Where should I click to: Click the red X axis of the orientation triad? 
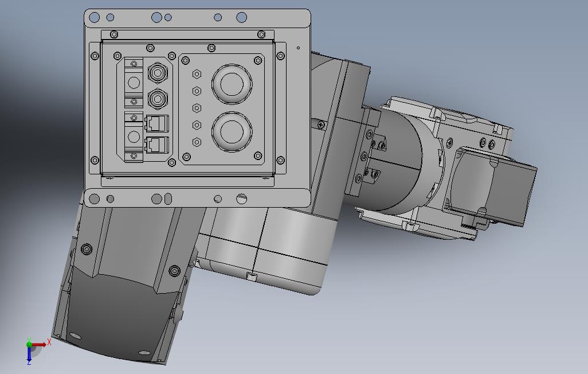point(38,344)
